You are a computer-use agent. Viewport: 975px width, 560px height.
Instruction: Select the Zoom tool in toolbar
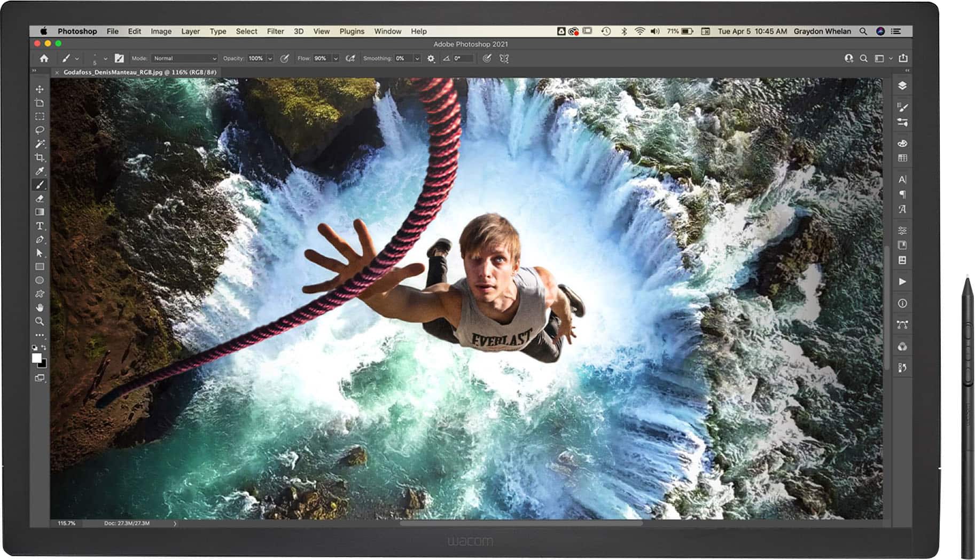40,321
